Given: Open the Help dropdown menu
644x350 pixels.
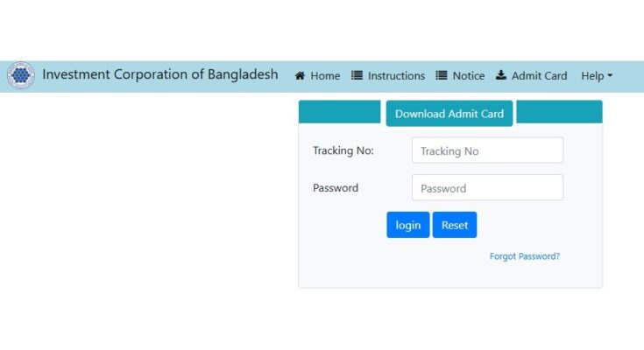Looking at the screenshot, I should (596, 76).
